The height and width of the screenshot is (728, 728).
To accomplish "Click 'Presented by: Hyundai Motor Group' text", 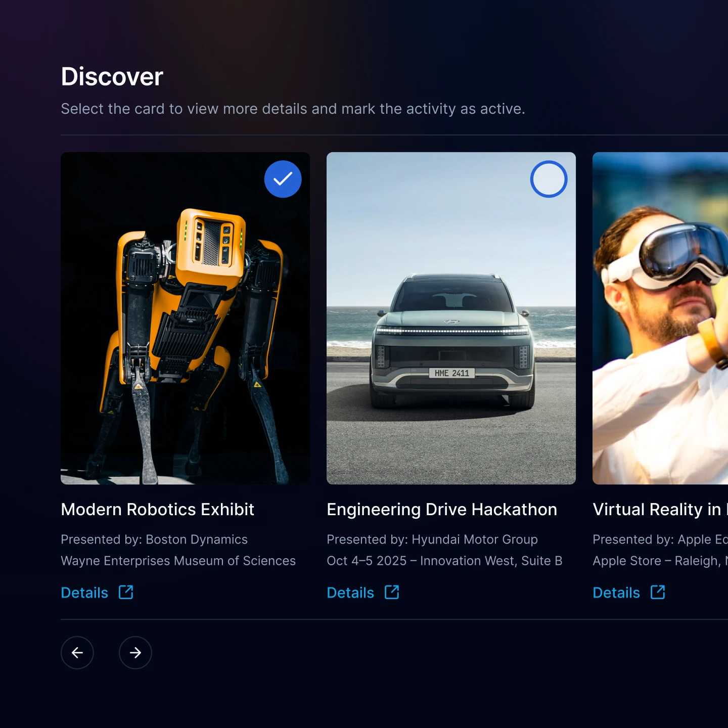I will click(432, 539).
